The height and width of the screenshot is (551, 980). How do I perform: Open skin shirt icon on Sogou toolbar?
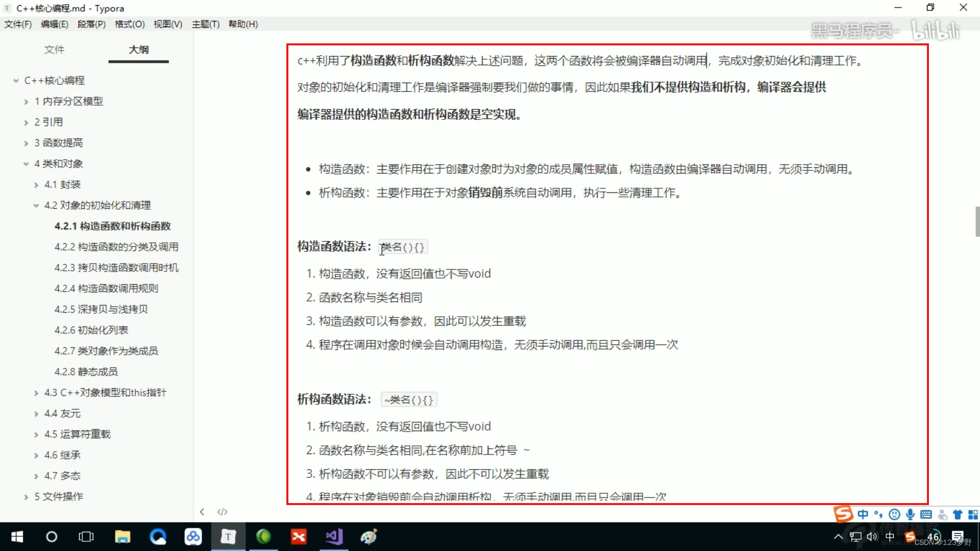958,514
